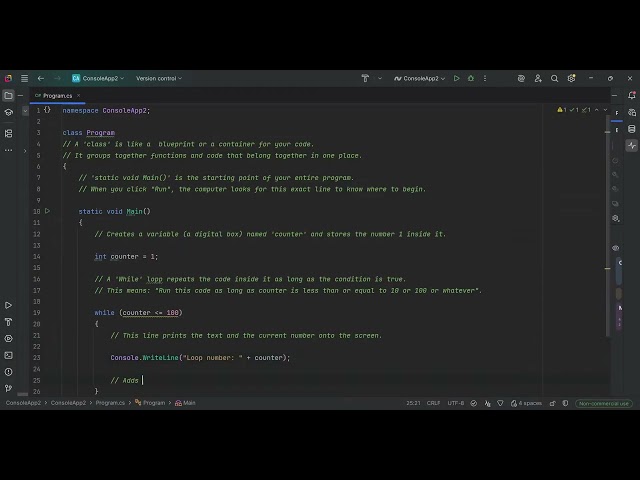Screen dimensions: 640x480
Task: Open the Build tool window on left bar
Action: click(8, 322)
